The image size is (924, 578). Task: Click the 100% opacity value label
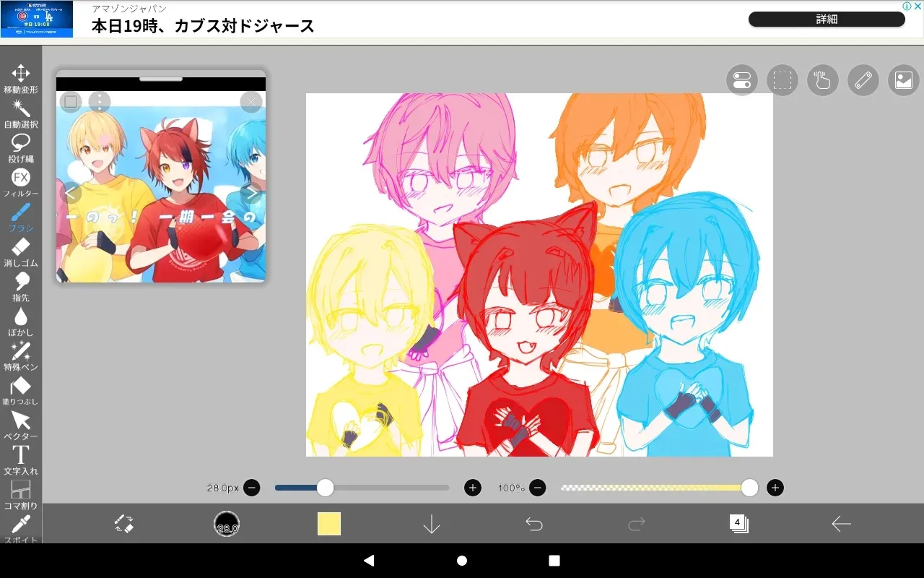(x=511, y=488)
